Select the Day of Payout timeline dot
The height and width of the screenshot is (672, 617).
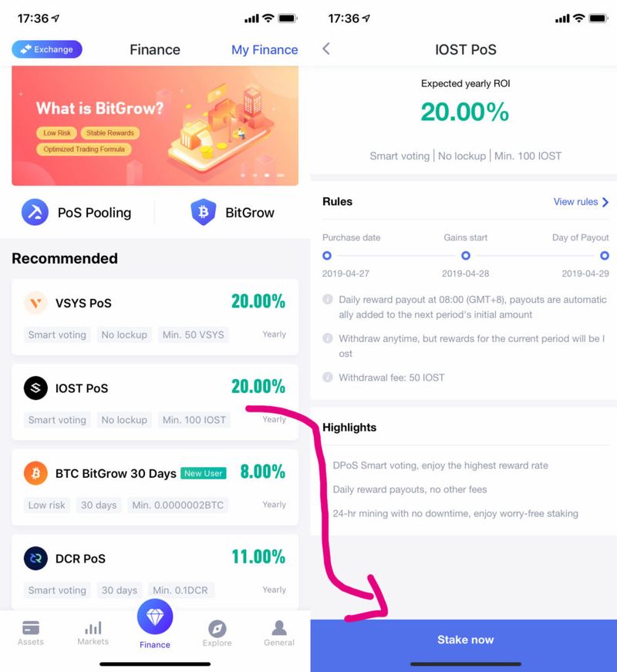pos(604,255)
